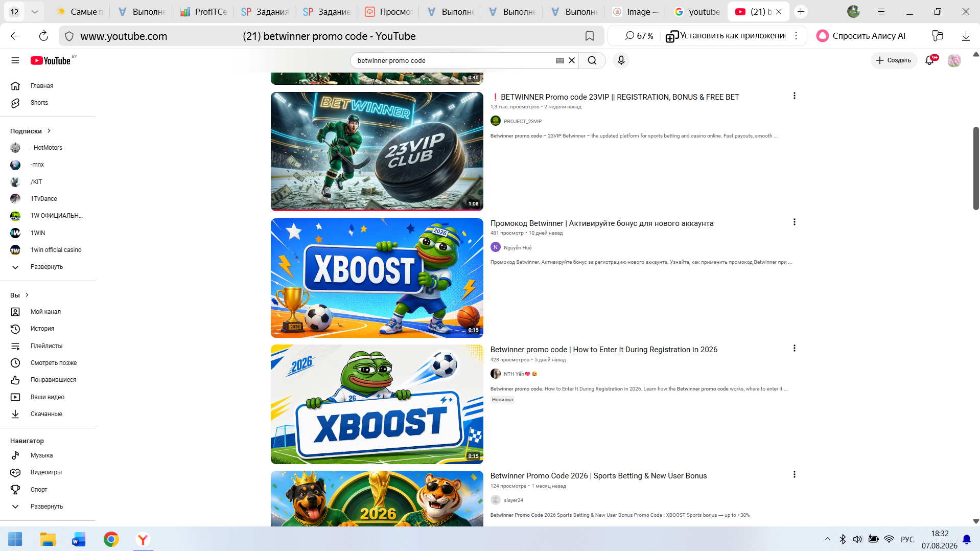Play the 23VIP CLUB hockey thumbnail
The width and height of the screenshot is (980, 551).
(x=377, y=151)
